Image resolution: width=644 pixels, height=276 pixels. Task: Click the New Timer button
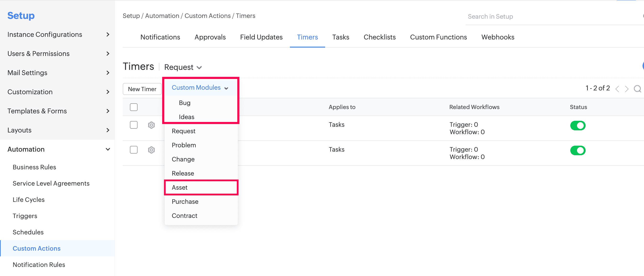click(x=142, y=89)
